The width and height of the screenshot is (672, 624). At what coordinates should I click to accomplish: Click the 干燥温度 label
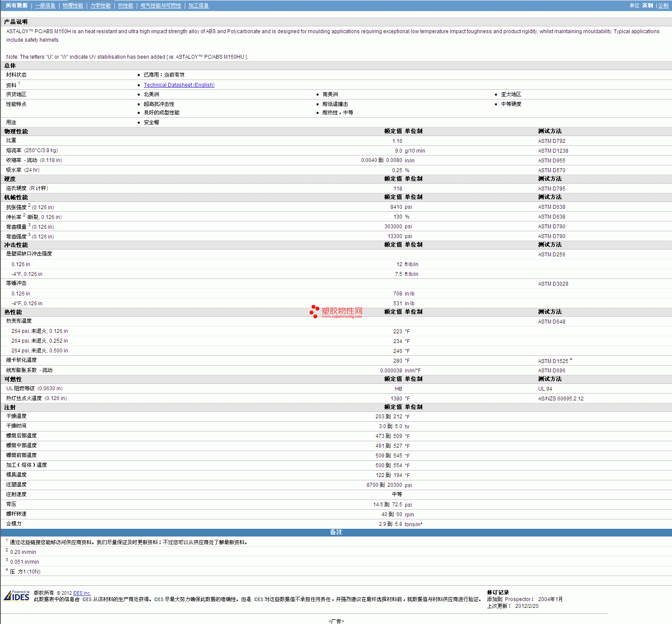16,416
